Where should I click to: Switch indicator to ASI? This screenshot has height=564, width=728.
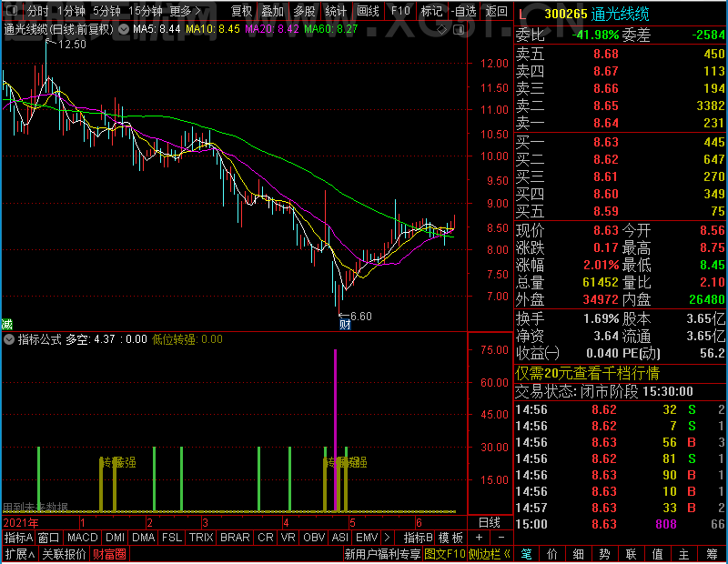pos(340,538)
